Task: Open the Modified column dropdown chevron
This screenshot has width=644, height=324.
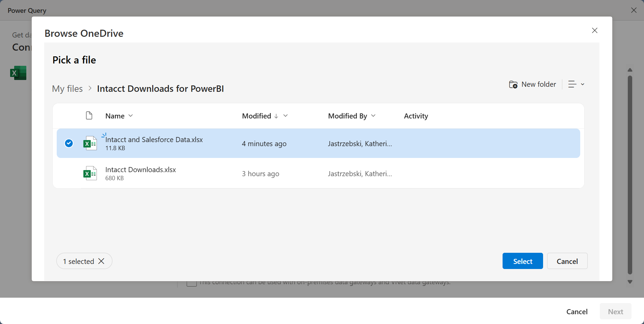Action: [286, 116]
